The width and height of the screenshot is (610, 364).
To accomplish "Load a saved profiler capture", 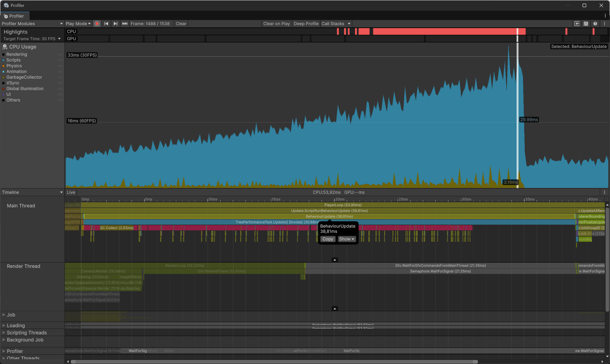I will point(577,24).
